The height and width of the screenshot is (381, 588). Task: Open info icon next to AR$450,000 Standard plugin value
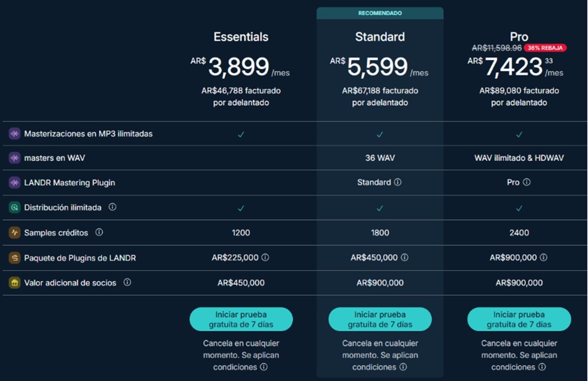[405, 258]
